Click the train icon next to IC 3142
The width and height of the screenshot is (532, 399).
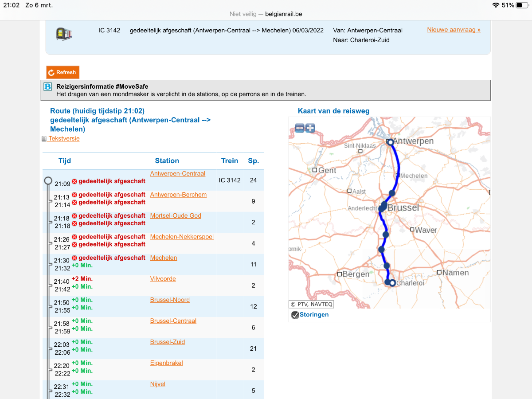64,34
